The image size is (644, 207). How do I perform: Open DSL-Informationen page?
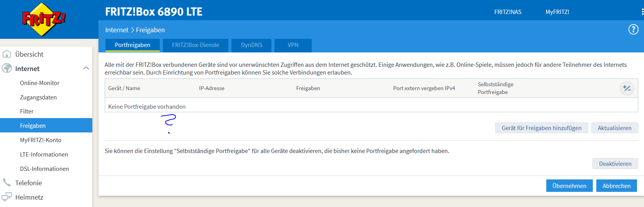click(x=44, y=169)
